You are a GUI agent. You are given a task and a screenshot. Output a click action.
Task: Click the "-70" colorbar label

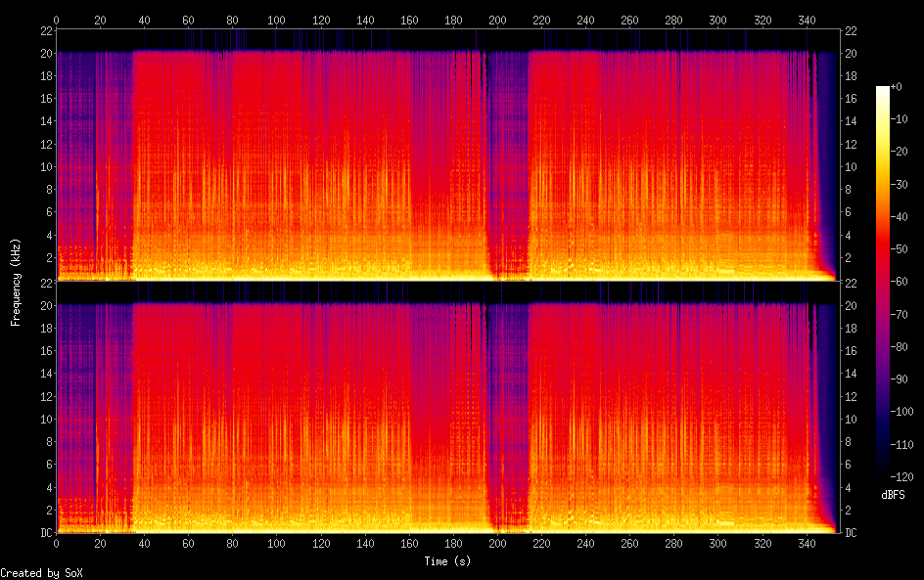[900, 314]
